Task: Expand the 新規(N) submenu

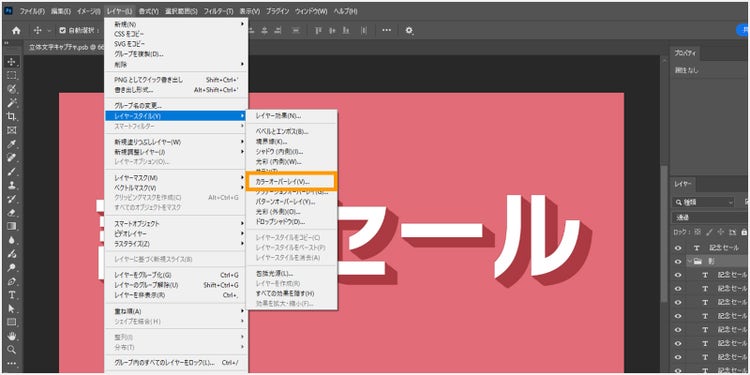Action: pos(176,24)
